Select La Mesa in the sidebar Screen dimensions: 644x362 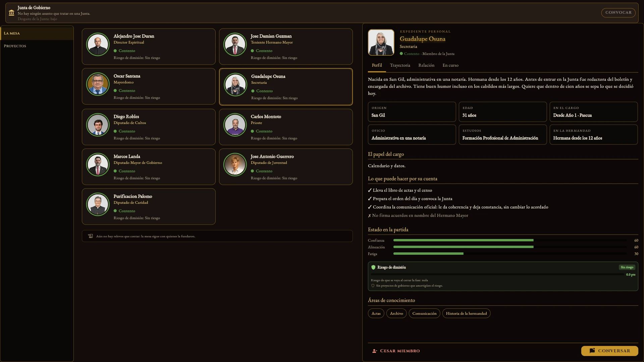coord(37,33)
